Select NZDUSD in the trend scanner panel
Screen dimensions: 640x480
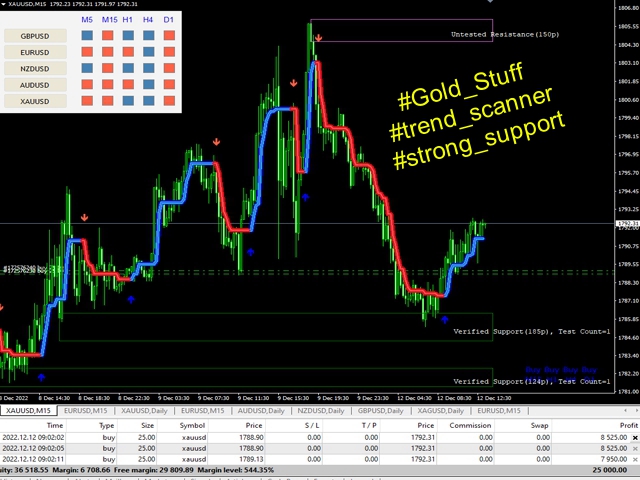(35, 69)
